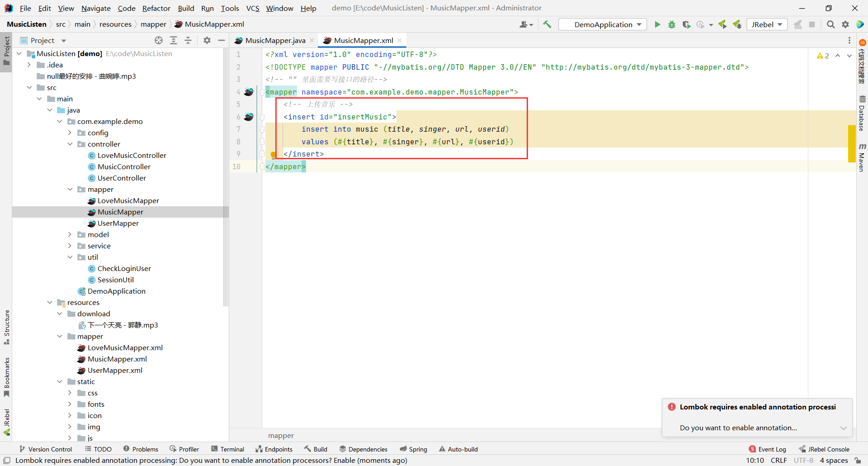Click the Debug bug icon
The height and width of the screenshot is (466, 868).
[672, 24]
